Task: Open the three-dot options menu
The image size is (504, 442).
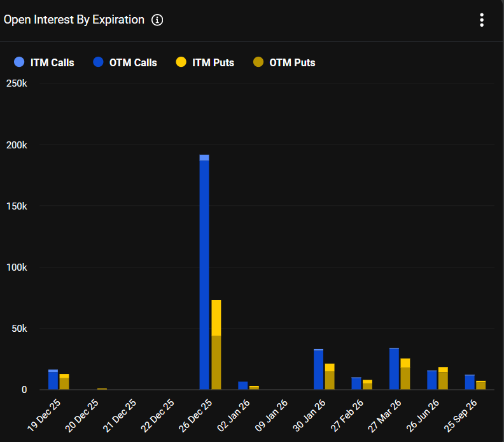Action: 482,20
